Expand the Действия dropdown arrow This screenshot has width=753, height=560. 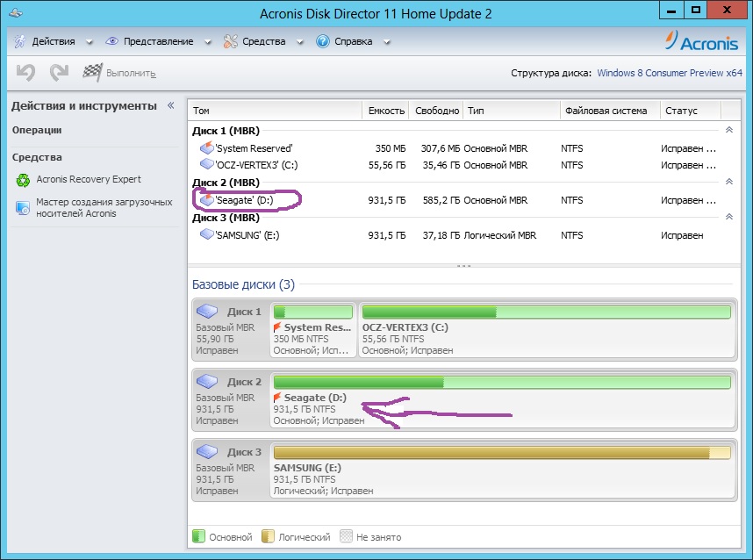tap(89, 42)
